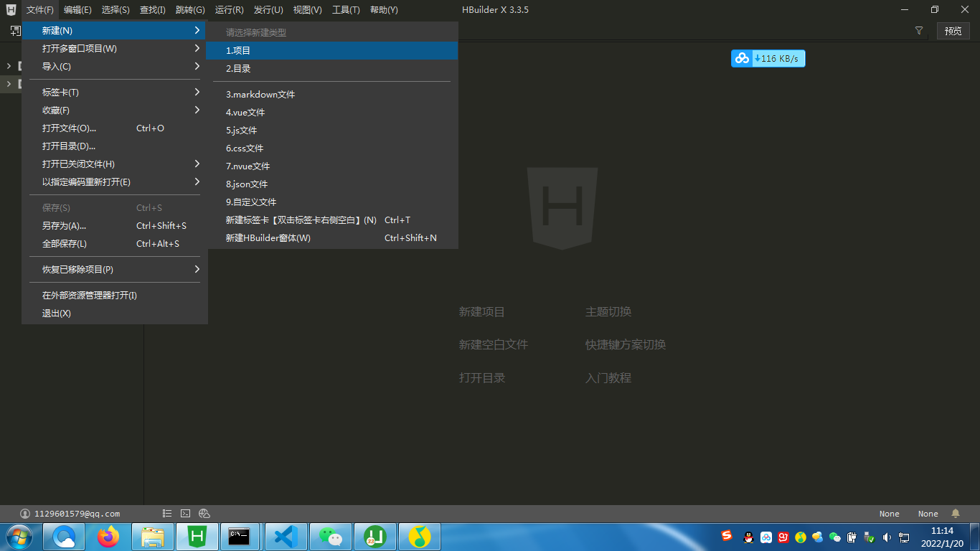980x551 pixels.
Task: Choose 全部保存(L) from the File menu
Action: pos(115,243)
